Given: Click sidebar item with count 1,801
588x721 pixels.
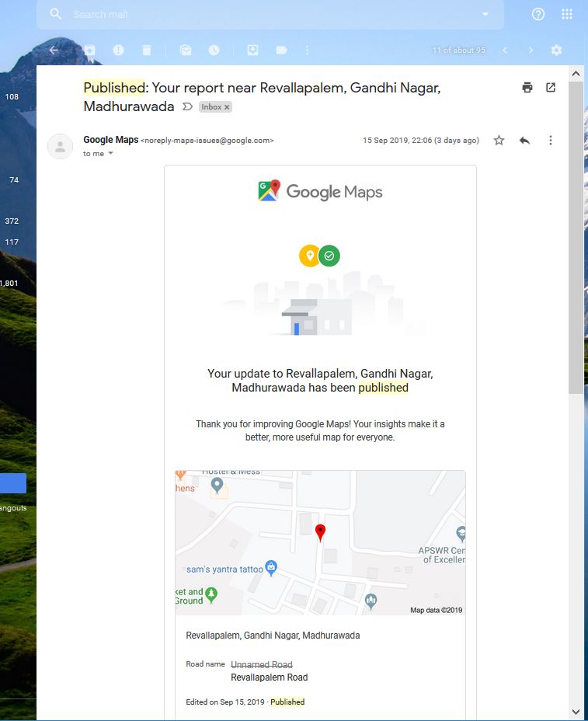Looking at the screenshot, I should click(x=9, y=284).
